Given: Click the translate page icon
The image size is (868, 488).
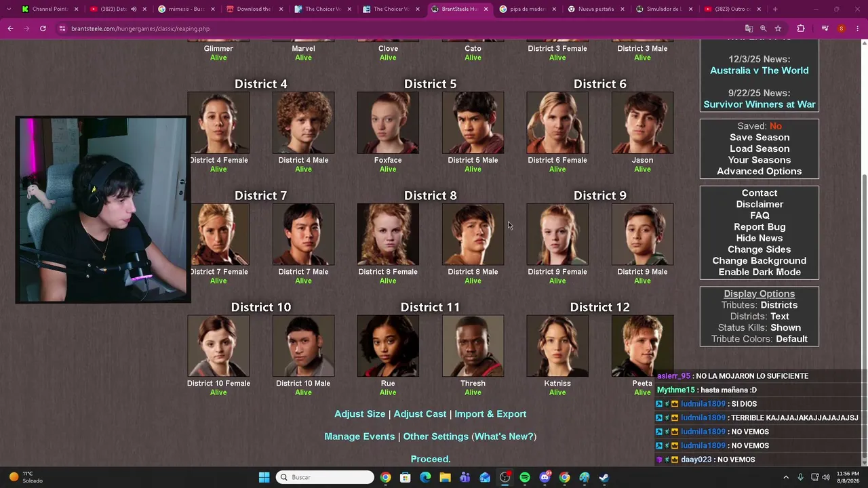Looking at the screenshot, I should coord(749,28).
